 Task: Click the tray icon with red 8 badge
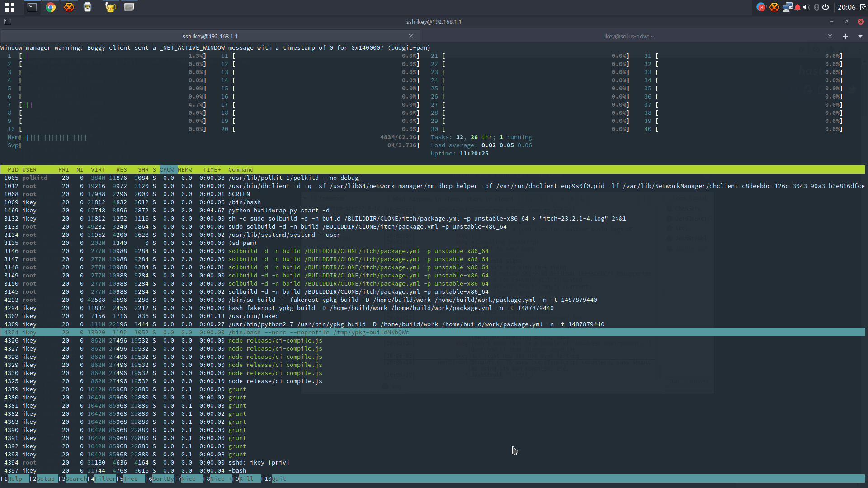coord(761,7)
